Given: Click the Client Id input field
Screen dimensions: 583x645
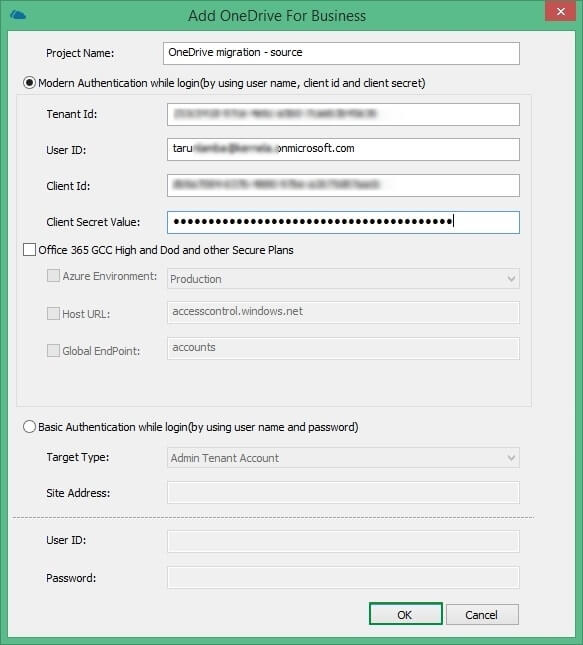Looking at the screenshot, I should (x=343, y=186).
